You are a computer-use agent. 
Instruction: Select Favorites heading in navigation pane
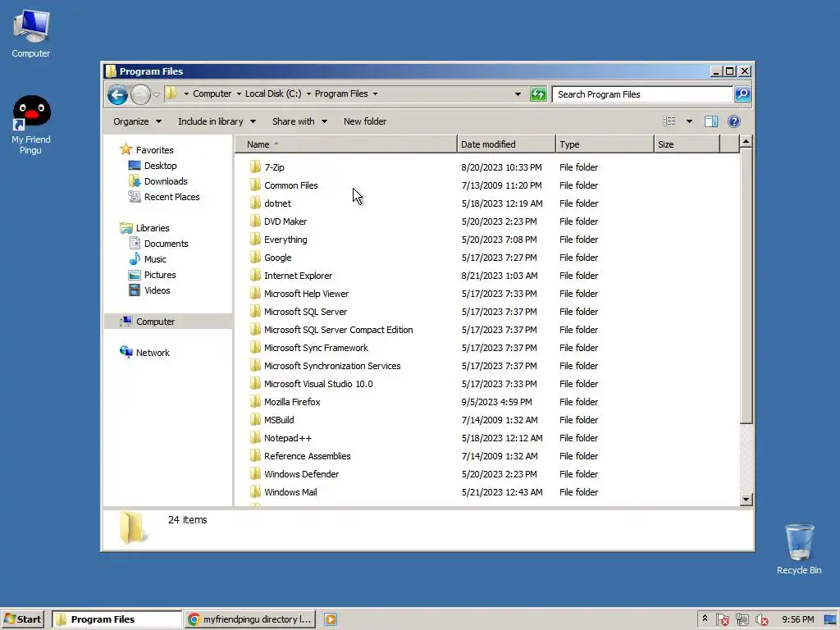click(x=154, y=150)
